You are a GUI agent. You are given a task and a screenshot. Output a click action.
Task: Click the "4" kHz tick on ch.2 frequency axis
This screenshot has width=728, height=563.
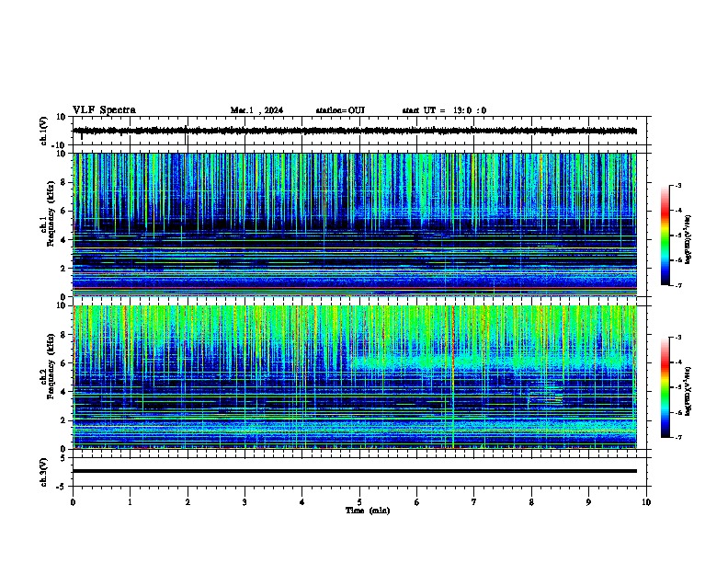pyautogui.click(x=63, y=392)
